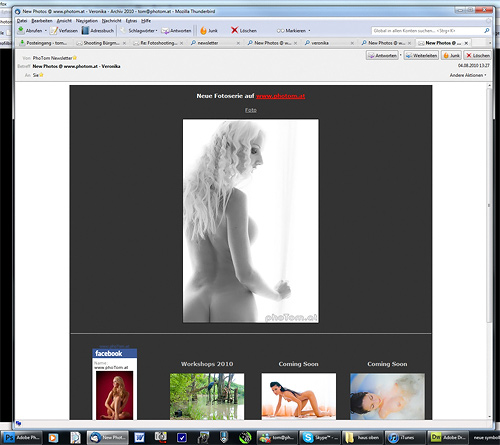Click the Schlagwörter tag toolbar item
Screen dimensions: 500x445
pos(139,31)
